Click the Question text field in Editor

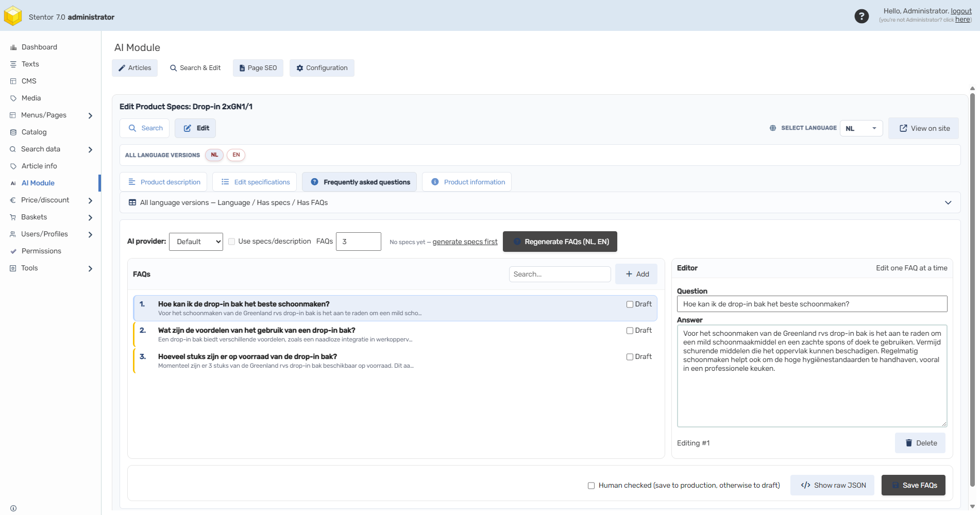[812, 304]
